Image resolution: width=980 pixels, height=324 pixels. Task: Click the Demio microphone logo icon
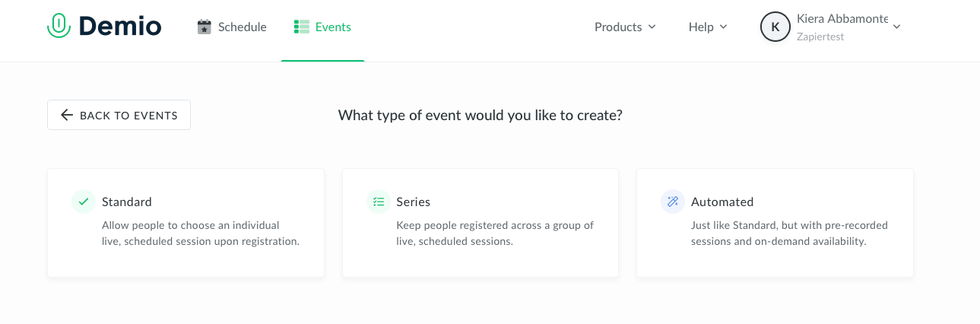[59, 27]
